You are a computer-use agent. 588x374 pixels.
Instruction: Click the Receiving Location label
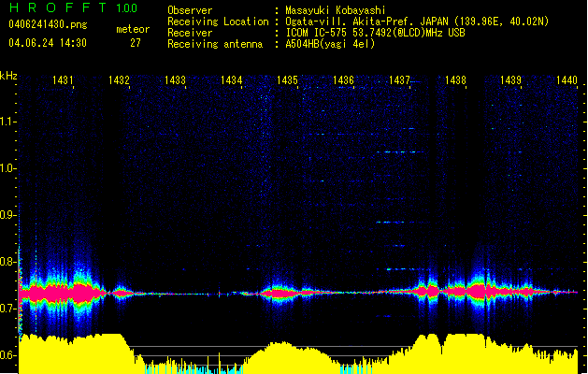tap(218, 22)
